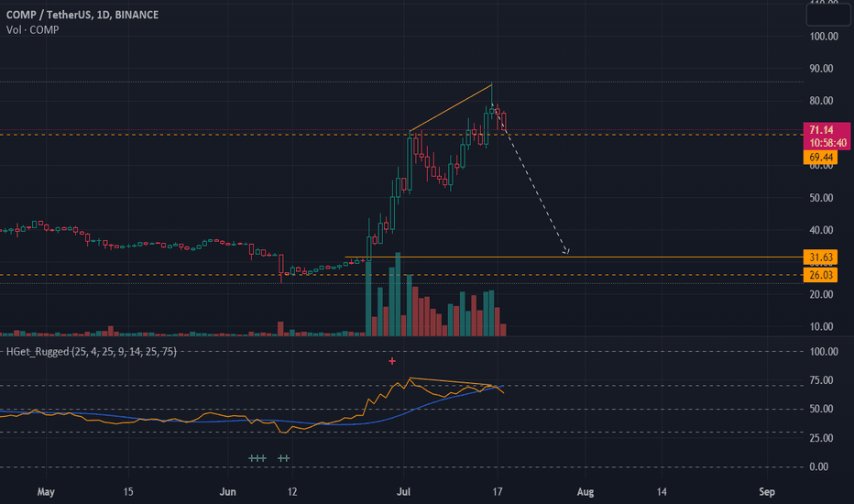Click the 12 date label on time axis
Viewport: 854px width, 504px height.
tap(292, 492)
